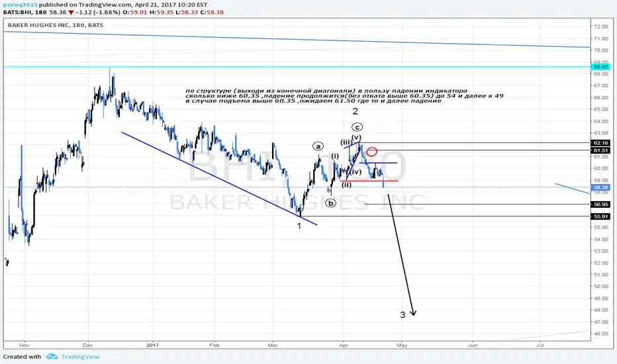Select the circled 'c' wave label
Viewport: 617px width, 364px height.
pyautogui.click(x=357, y=127)
